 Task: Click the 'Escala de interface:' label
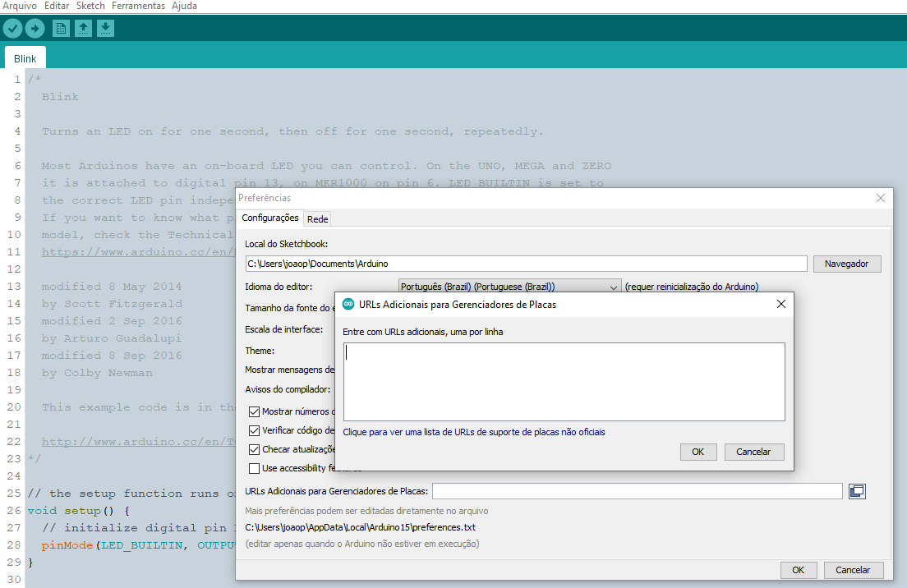click(284, 329)
